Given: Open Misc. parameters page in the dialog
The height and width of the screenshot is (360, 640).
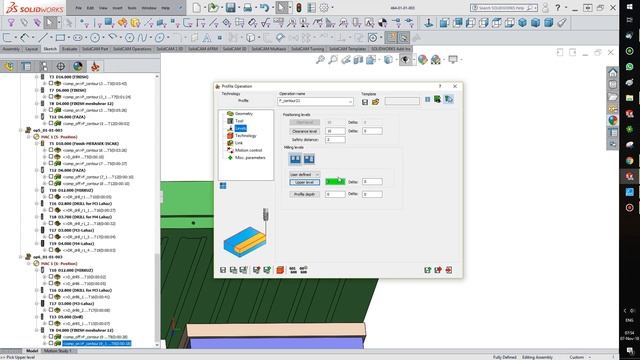Looking at the screenshot, I should point(250,158).
